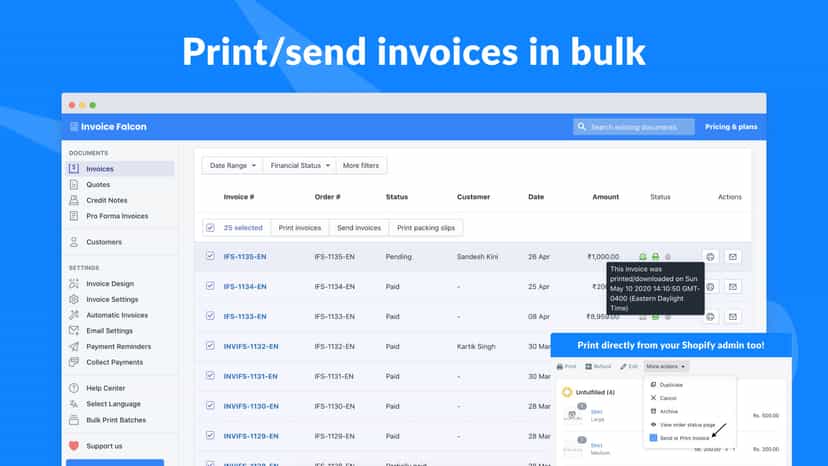
Task: Click the Bulk Print Batches printer icon
Action: coord(74,420)
